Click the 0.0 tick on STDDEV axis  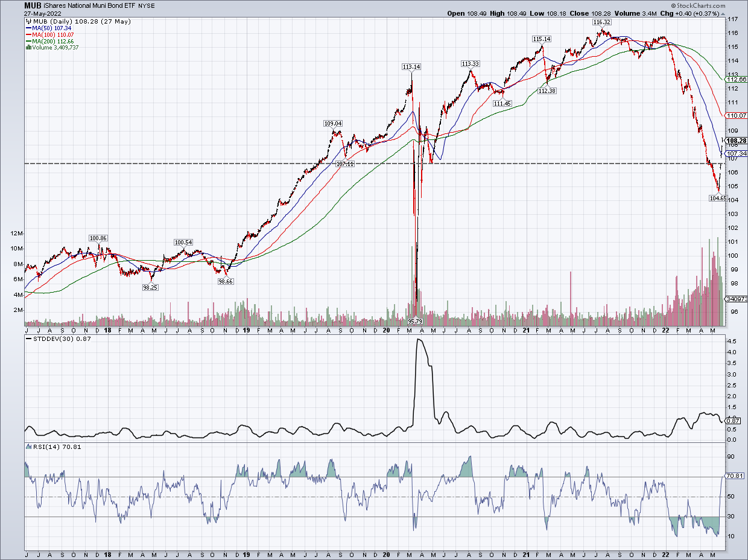point(731,440)
